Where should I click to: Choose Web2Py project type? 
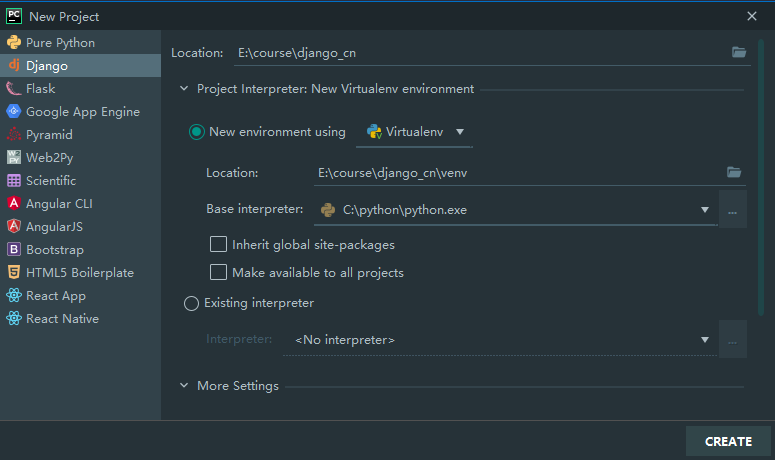[81, 157]
